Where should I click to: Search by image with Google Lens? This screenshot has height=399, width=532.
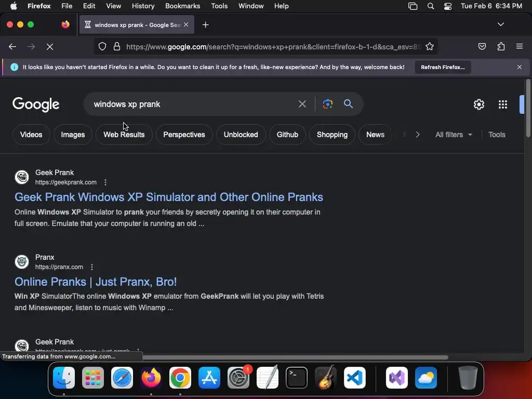[x=327, y=104]
